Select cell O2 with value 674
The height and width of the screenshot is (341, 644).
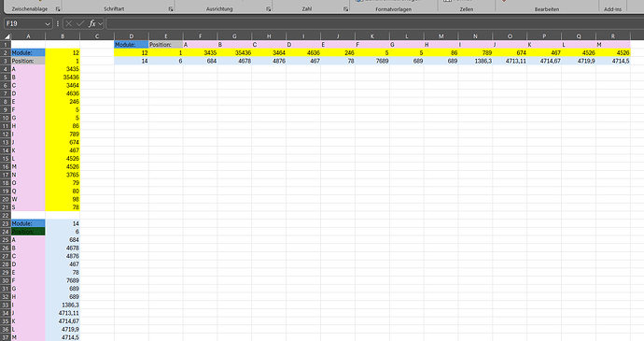point(510,52)
